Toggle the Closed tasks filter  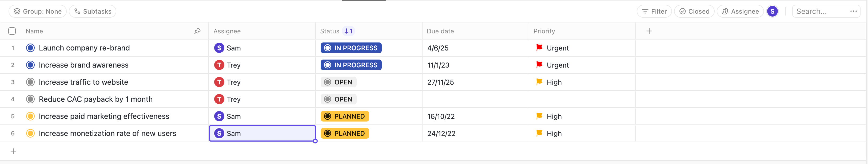[x=694, y=11]
